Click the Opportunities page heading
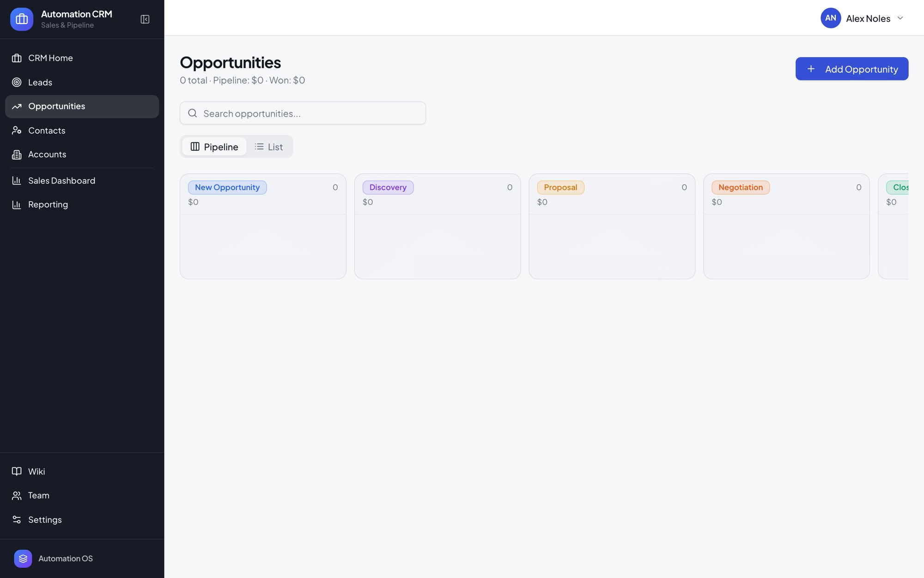924x578 pixels. (x=230, y=62)
